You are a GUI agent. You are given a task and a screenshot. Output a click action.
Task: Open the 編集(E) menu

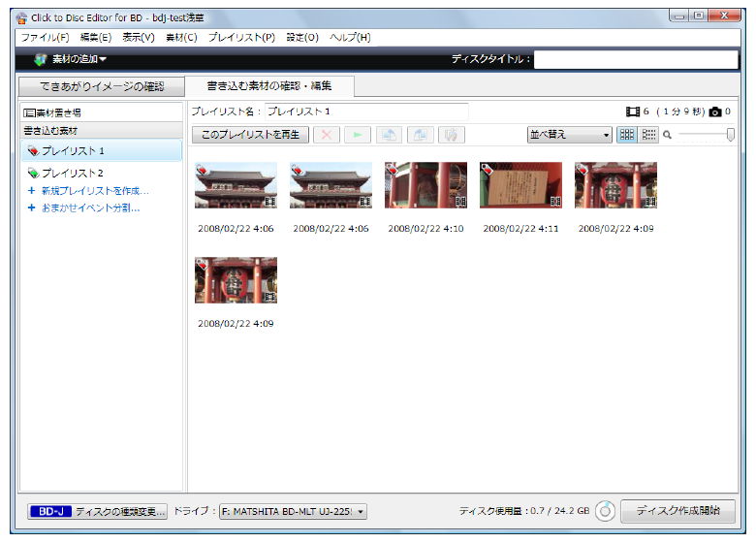click(95, 37)
